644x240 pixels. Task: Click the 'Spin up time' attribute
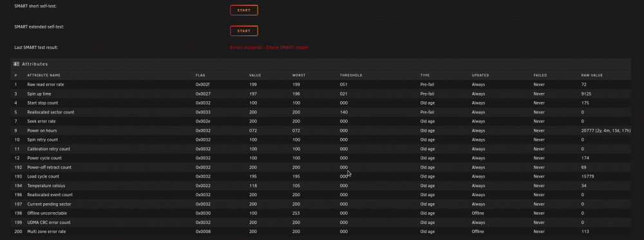point(39,94)
